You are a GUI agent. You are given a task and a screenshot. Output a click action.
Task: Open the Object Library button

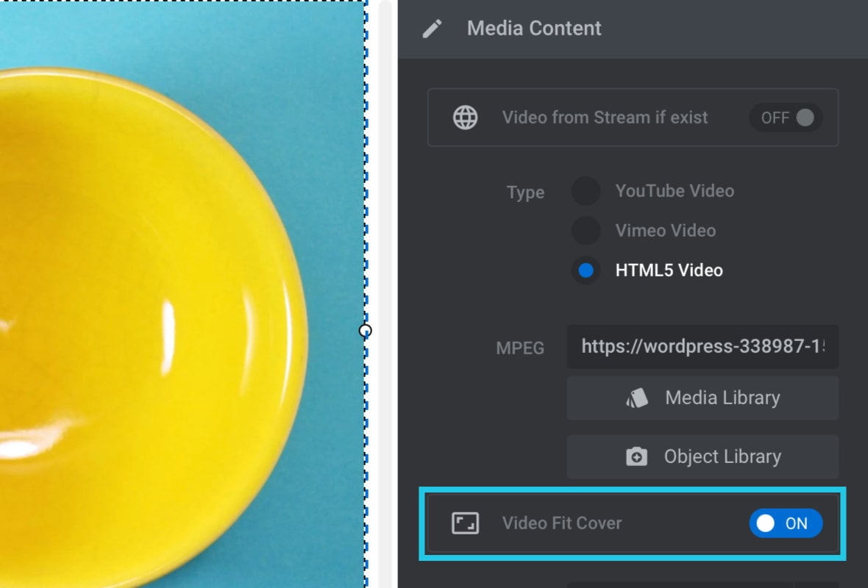pos(702,457)
